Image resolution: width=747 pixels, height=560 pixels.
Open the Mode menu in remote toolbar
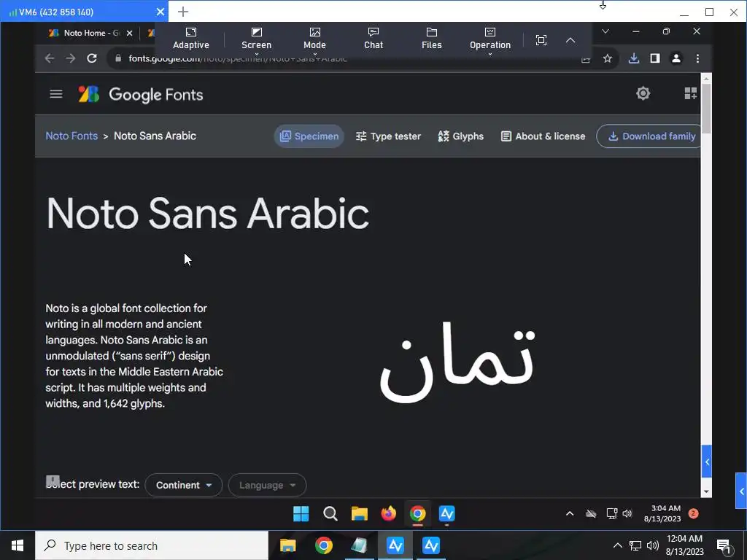[x=314, y=41]
